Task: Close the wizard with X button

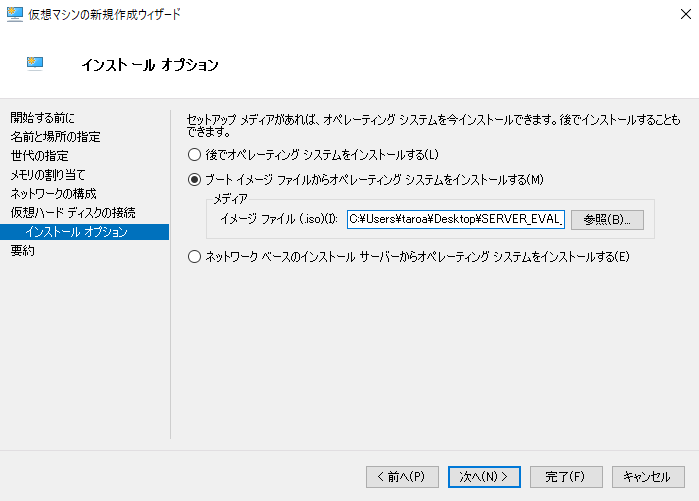Action: [686, 14]
